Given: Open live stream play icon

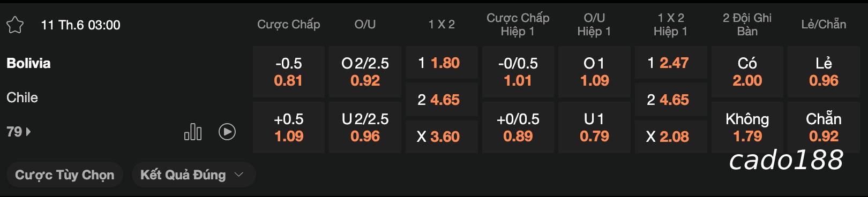Looking at the screenshot, I should point(227,132).
